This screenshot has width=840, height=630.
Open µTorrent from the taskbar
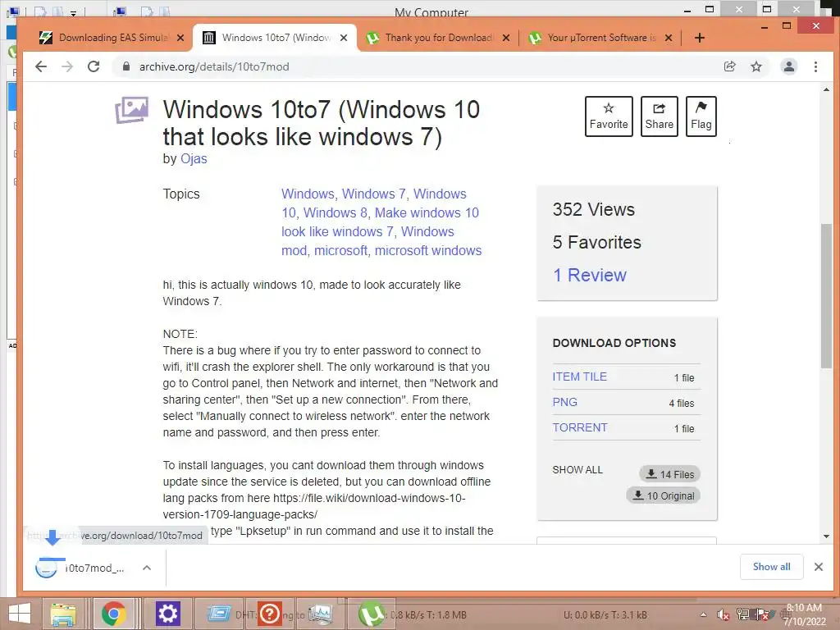371,614
